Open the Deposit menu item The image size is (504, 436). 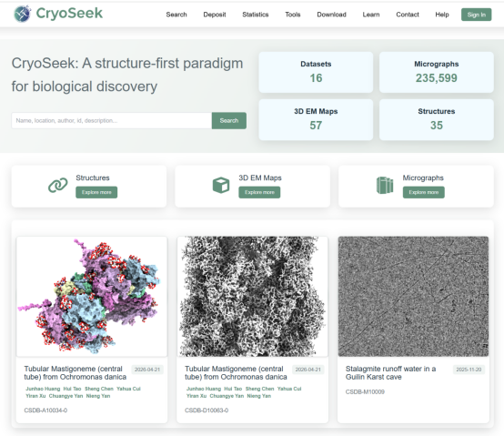215,15
